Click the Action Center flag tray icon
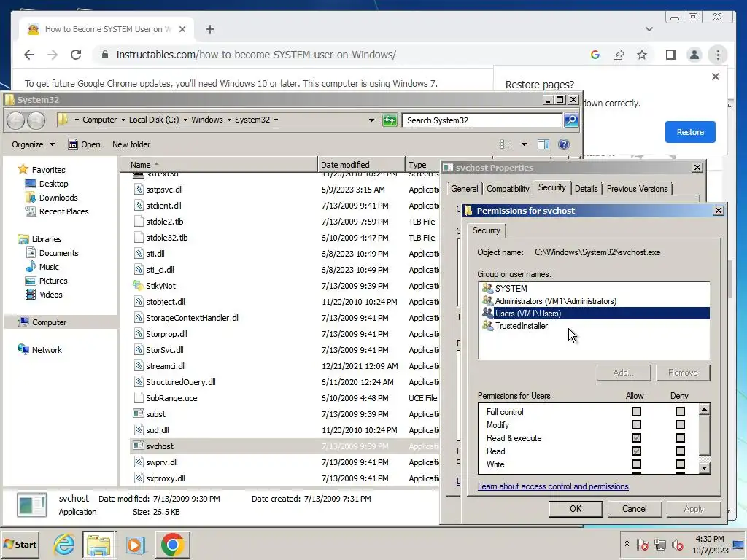 tap(642, 544)
